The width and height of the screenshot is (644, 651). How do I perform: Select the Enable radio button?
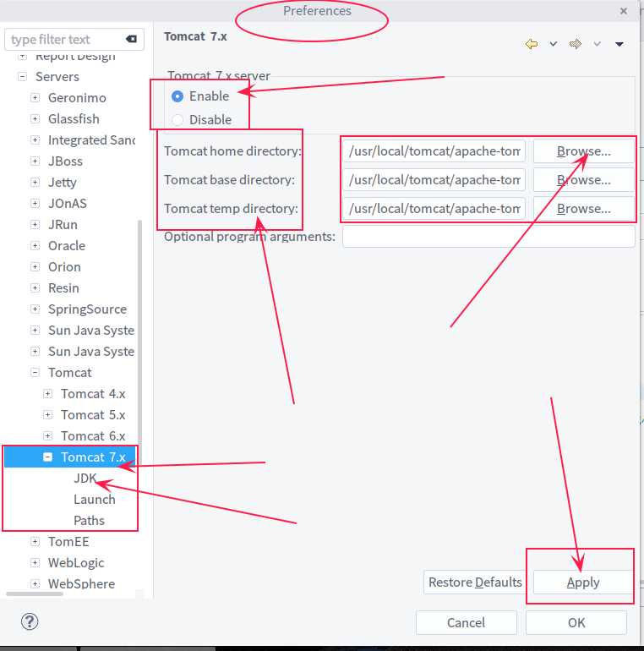(x=177, y=96)
